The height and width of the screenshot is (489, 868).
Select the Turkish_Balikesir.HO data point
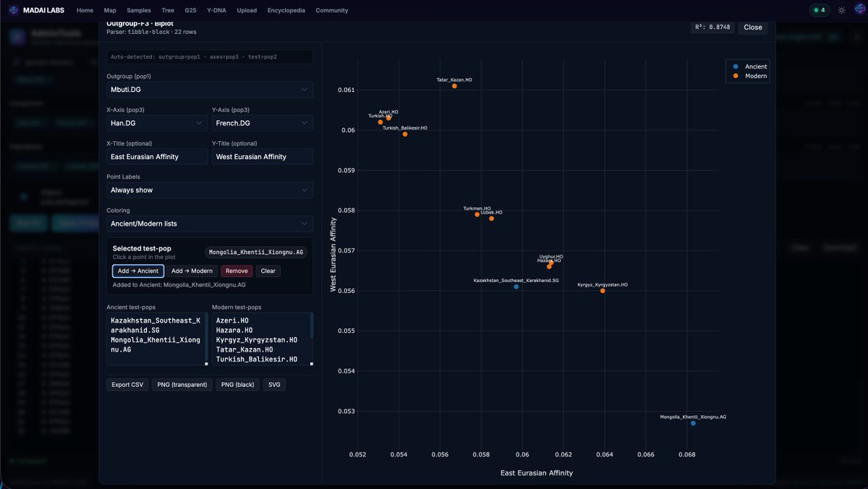405,134
